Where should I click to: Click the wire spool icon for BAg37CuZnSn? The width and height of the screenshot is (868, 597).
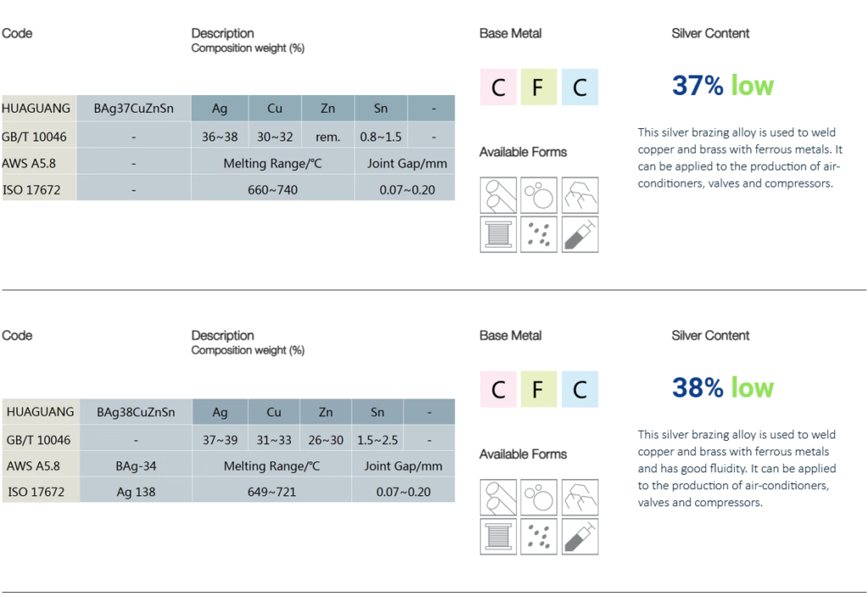click(x=498, y=234)
